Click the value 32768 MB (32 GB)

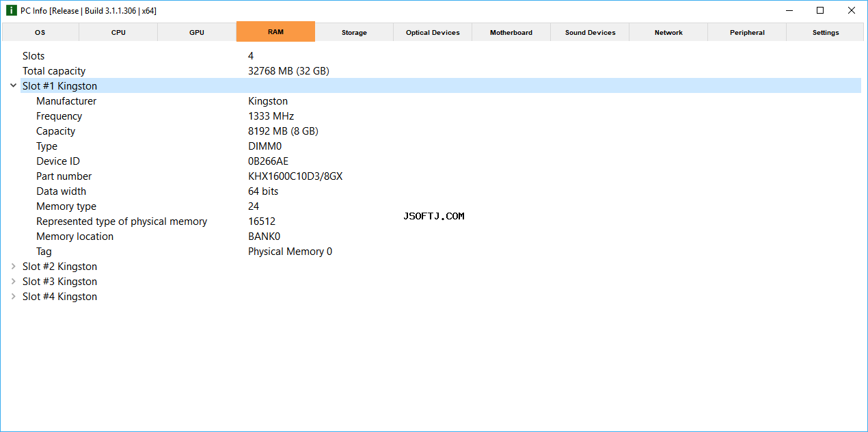coord(288,71)
